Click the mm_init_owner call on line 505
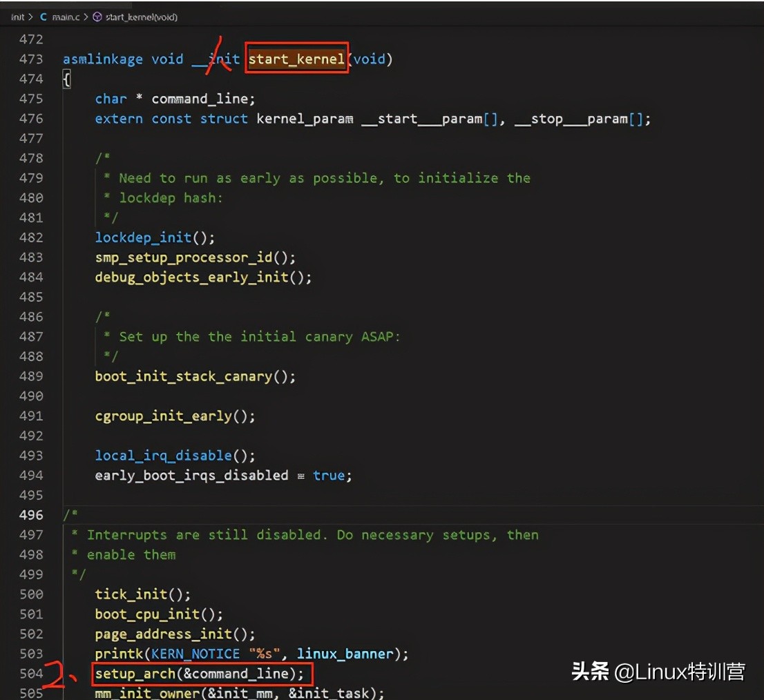 [239, 692]
